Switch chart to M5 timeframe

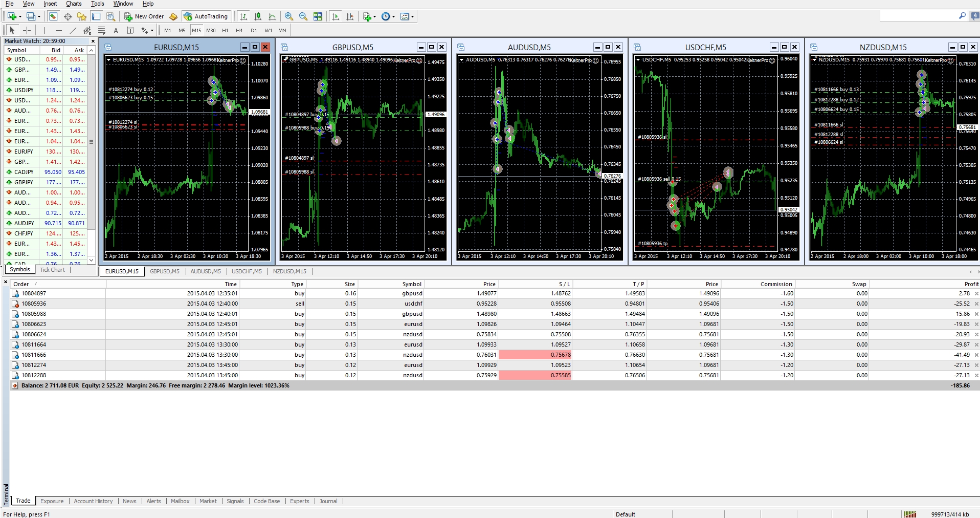click(x=182, y=30)
